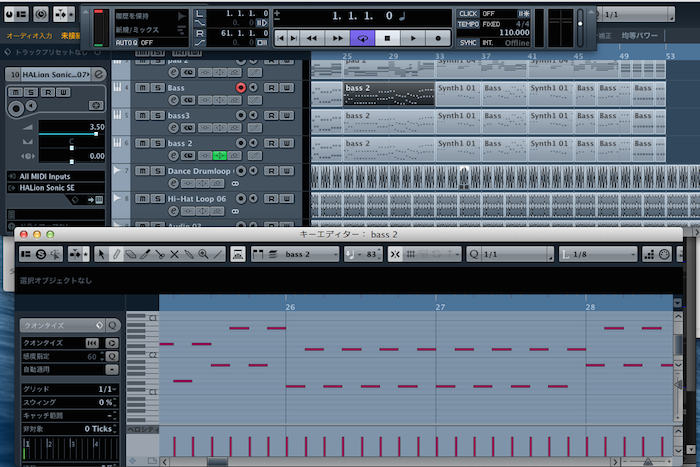The height and width of the screenshot is (467, 700).
Task: Open edit channel settings for Dance Drumloop track
Action: [173, 183]
